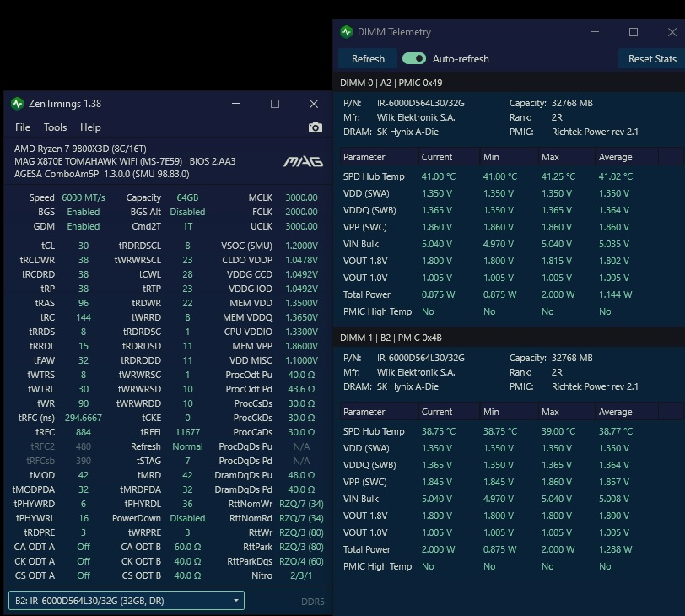Click the tRFC (ns) value 294.6667
Viewport: 685px width, 616px height.
(x=83, y=418)
